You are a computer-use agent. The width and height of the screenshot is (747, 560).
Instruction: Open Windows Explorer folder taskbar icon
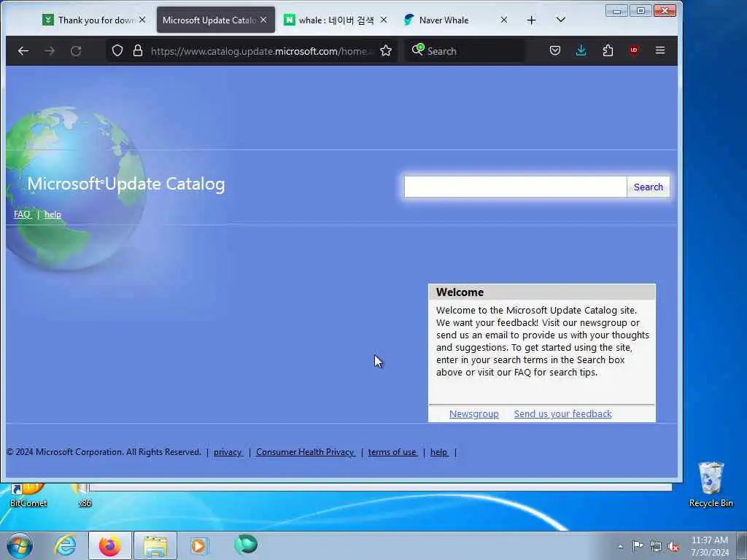155,545
